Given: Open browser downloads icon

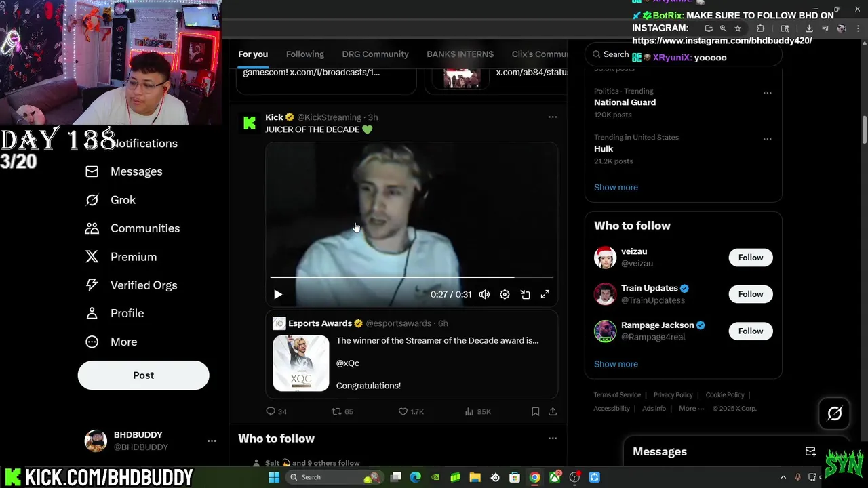Looking at the screenshot, I should point(809,28).
